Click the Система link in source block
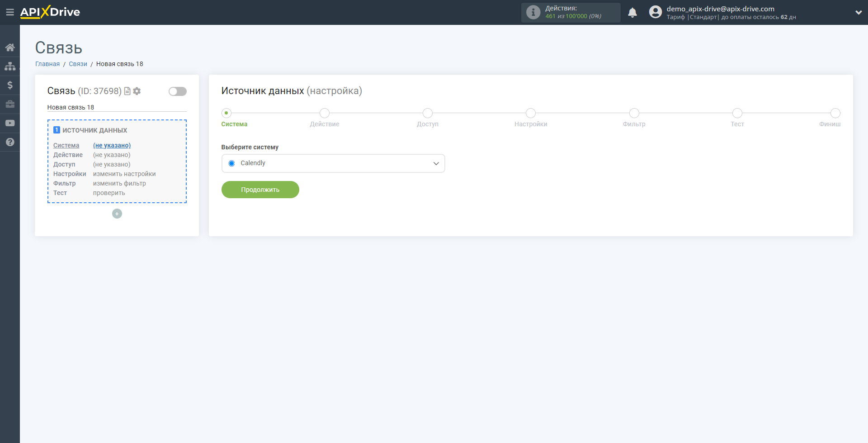The image size is (868, 443). tap(66, 145)
